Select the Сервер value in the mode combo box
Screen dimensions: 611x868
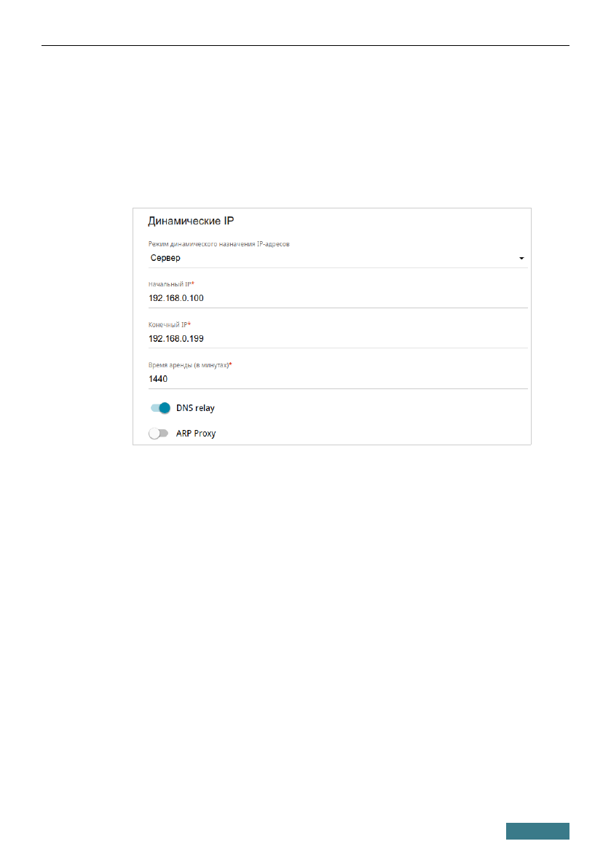[x=165, y=258]
